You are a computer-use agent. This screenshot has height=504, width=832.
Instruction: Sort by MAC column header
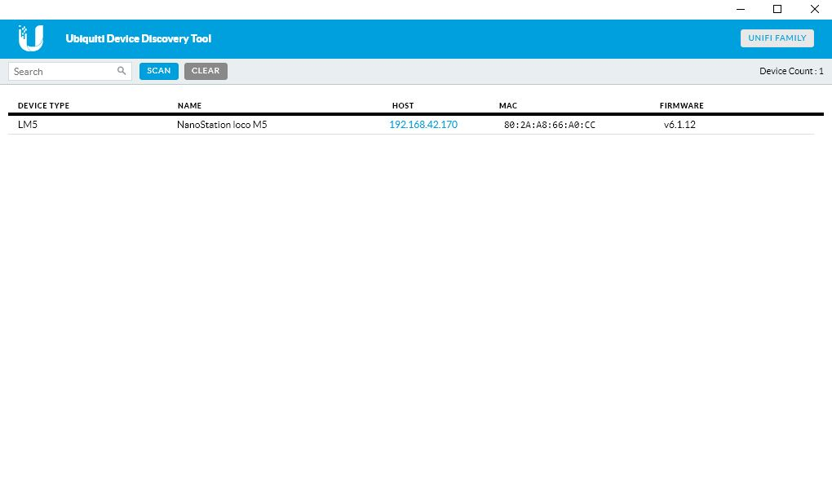(508, 105)
